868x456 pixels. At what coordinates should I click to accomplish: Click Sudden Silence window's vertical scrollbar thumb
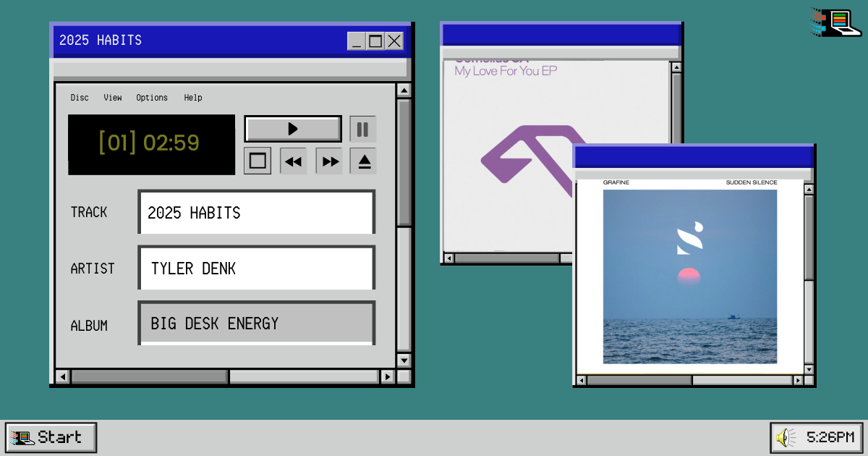tap(809, 237)
